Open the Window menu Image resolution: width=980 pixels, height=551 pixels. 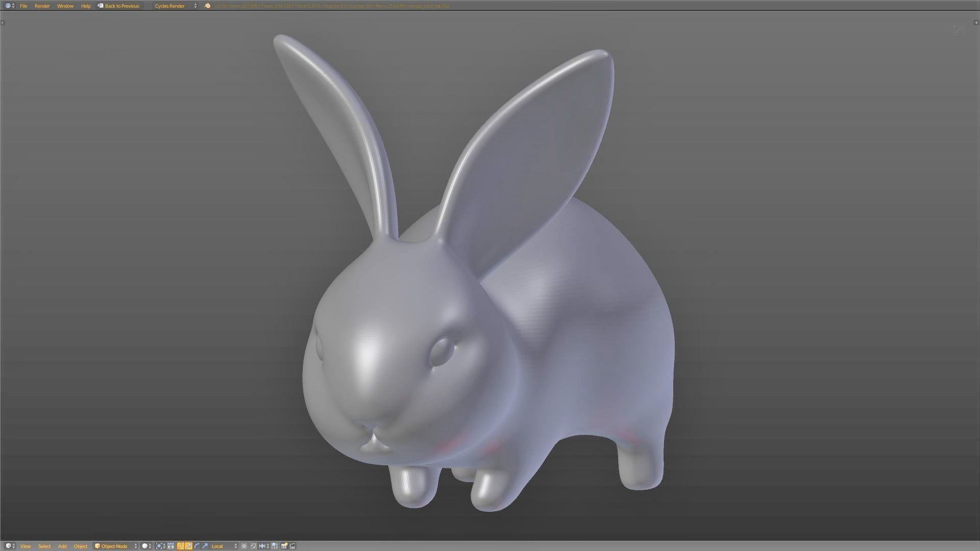(x=65, y=6)
